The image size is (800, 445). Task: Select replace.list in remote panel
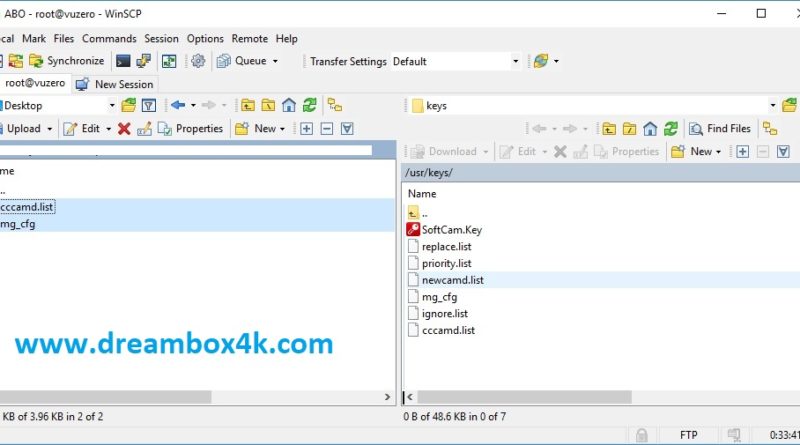point(446,246)
